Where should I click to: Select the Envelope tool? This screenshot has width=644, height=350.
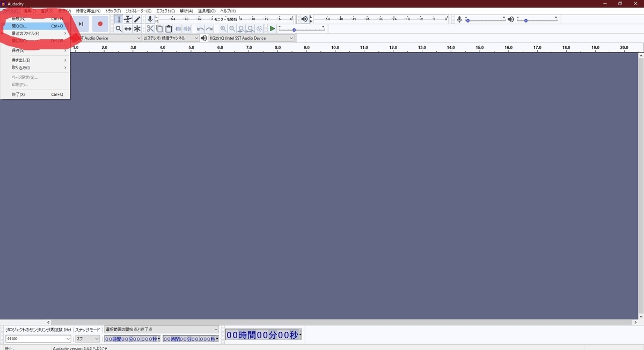click(x=128, y=19)
